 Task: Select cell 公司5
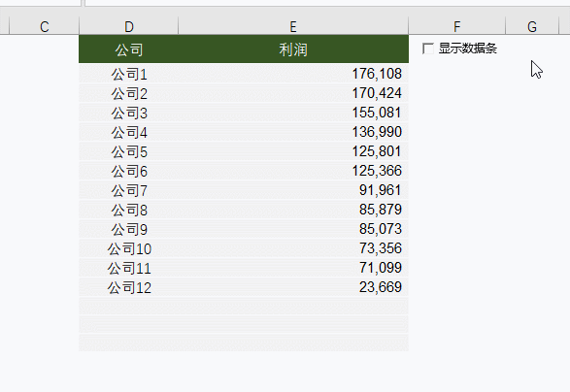click(x=129, y=151)
